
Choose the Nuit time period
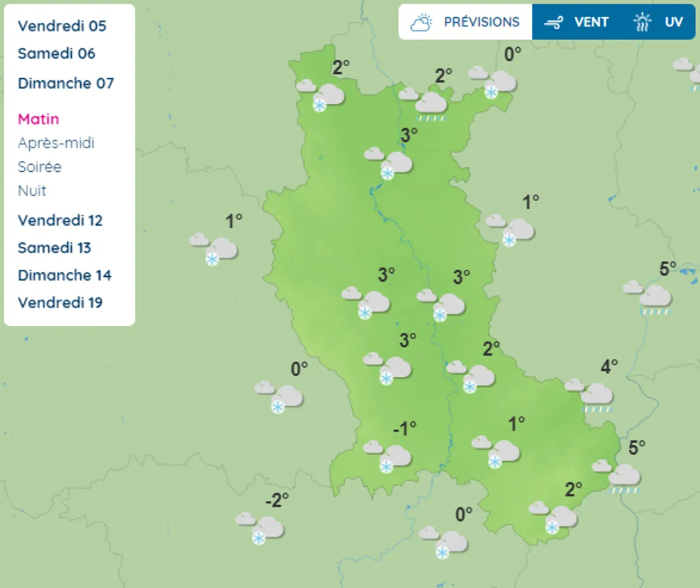(32, 191)
